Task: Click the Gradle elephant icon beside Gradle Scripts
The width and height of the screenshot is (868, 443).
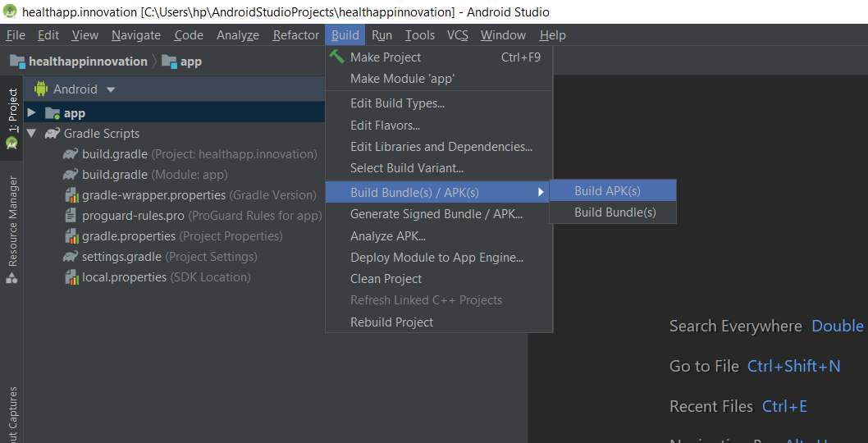Action: (x=53, y=134)
